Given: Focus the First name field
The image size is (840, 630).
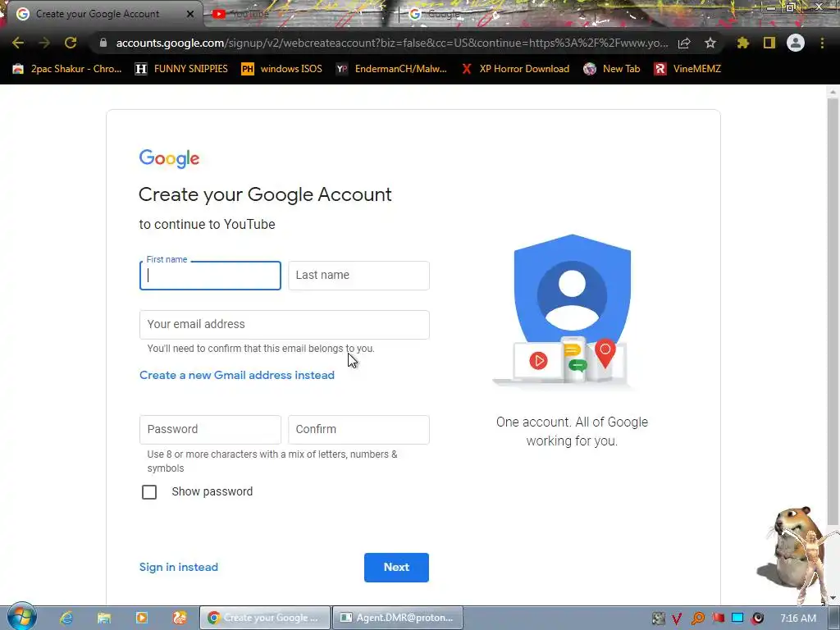Looking at the screenshot, I should point(210,276).
